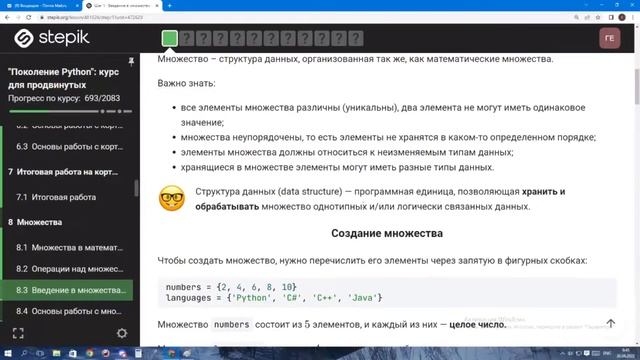Open lesson 8.1 Множества в математ...
Screen dimensions: 640x360
click(69, 247)
